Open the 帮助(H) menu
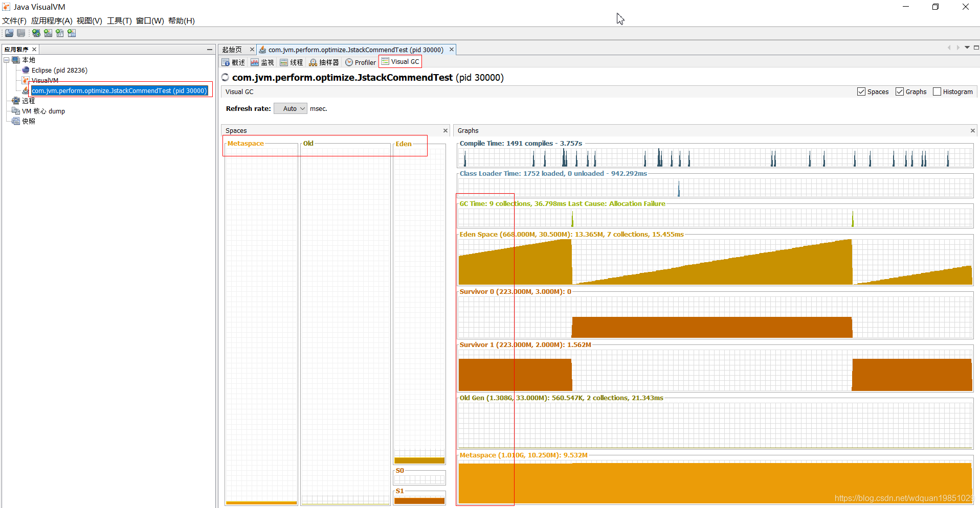The width and height of the screenshot is (980, 508). (182, 21)
